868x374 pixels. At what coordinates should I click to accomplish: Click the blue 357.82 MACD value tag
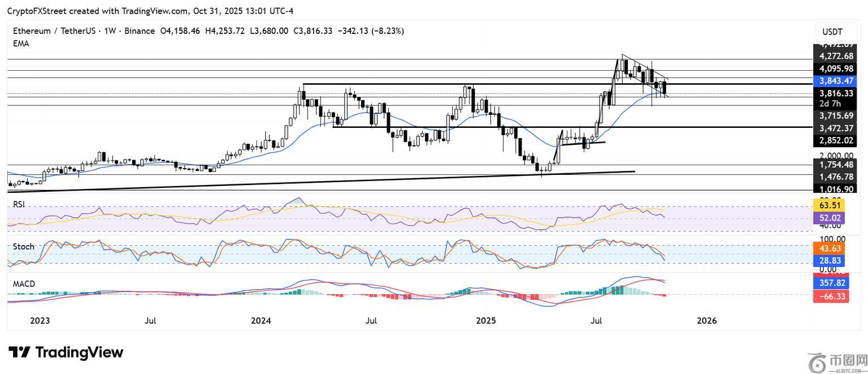[x=831, y=283]
